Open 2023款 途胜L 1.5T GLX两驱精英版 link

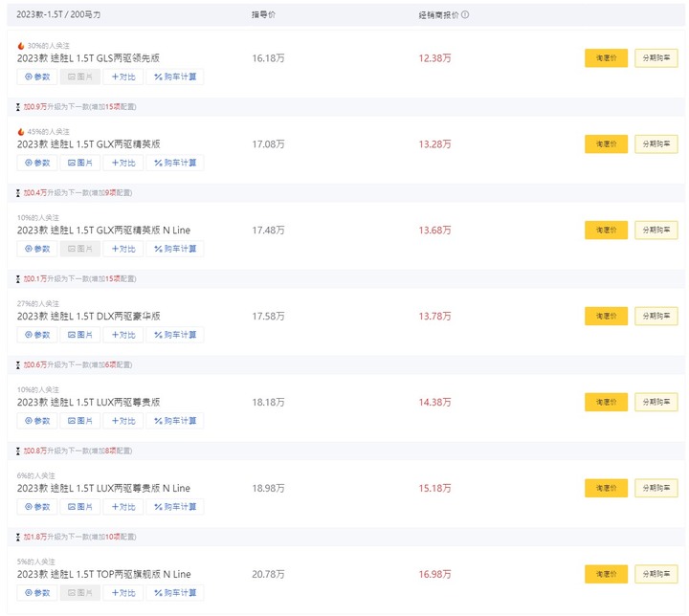coord(89,144)
